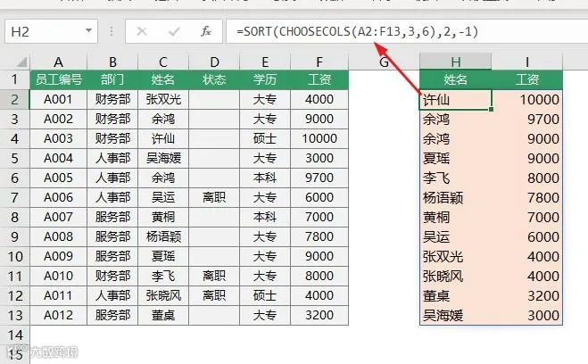Image resolution: width=588 pixels, height=364 pixels.
Task: Select salary cell 10000 in column F
Action: 319,138
